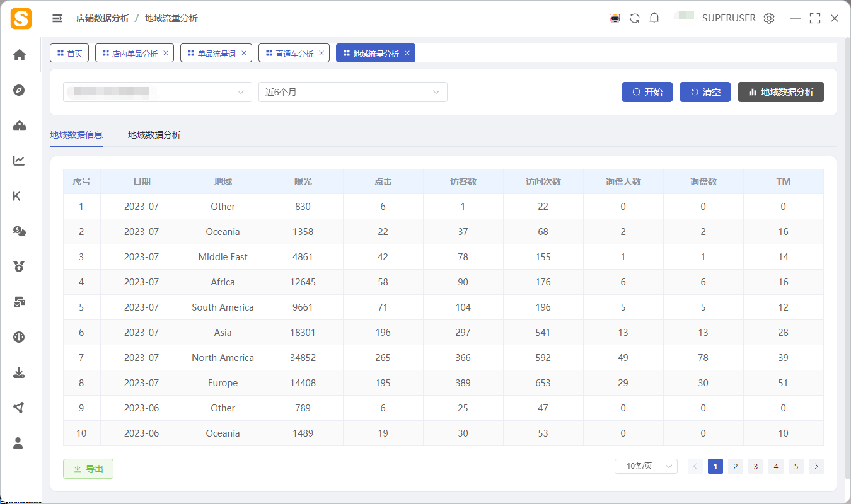
Task: Click the next page arrow
Action: coord(816,466)
